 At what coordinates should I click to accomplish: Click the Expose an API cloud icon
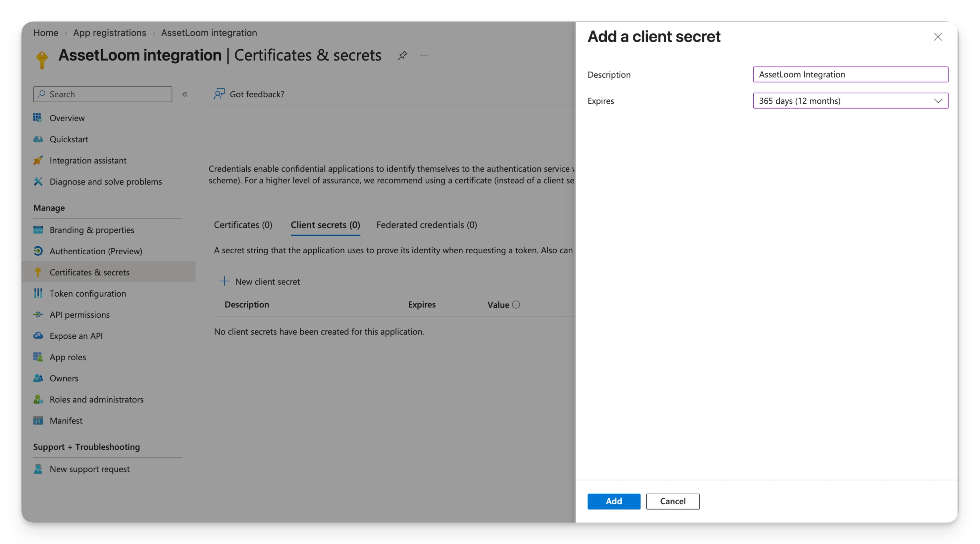pyautogui.click(x=38, y=335)
